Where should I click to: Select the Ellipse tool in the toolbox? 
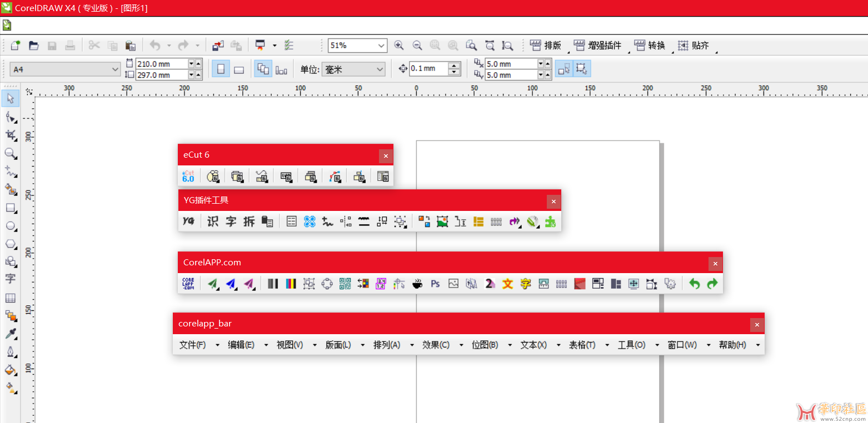pos(11,226)
